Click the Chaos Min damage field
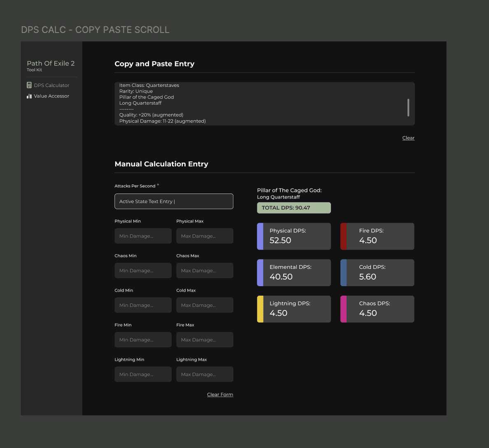 point(143,271)
